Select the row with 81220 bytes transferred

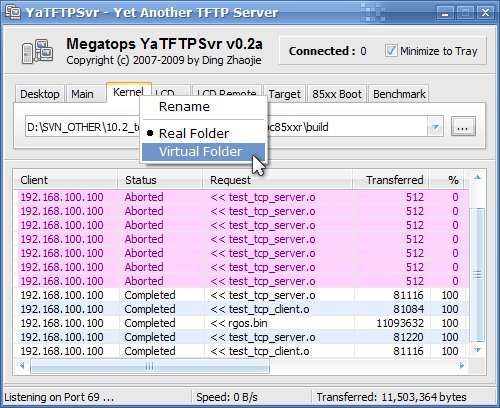(242, 337)
